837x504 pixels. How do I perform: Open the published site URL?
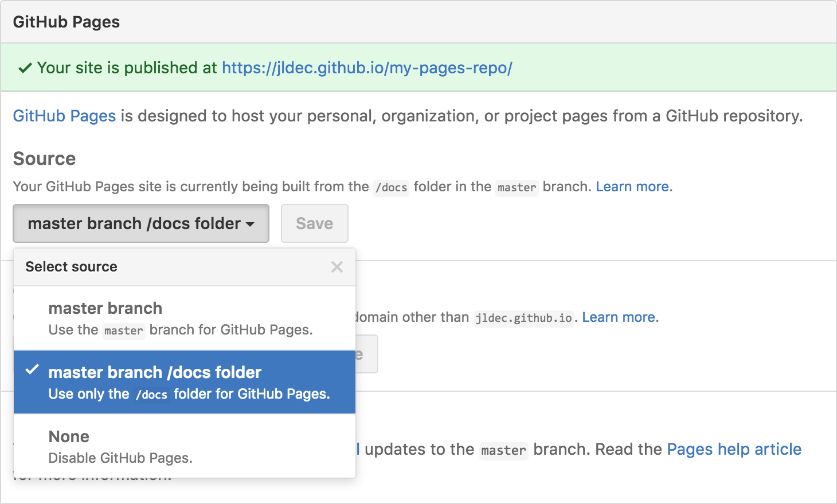coord(367,68)
